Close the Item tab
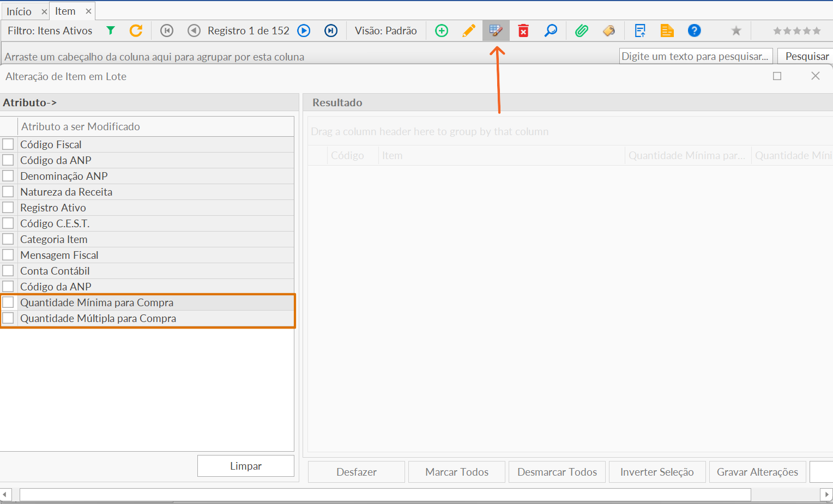833x504 pixels. [88, 11]
